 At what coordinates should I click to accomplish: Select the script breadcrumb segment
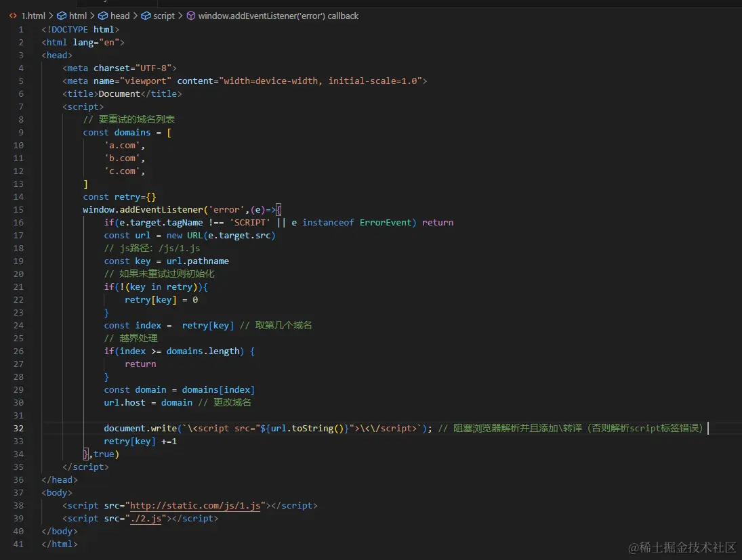pyautogui.click(x=164, y=16)
